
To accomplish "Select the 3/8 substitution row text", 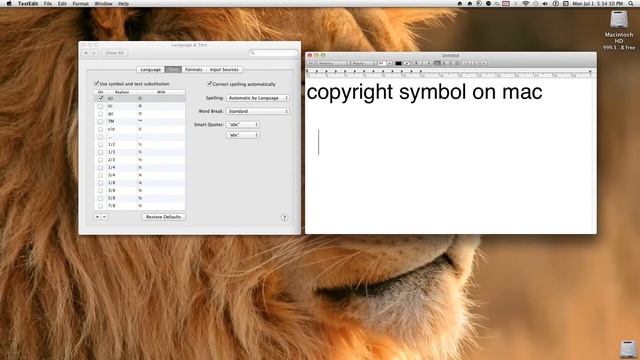I will coord(111,190).
